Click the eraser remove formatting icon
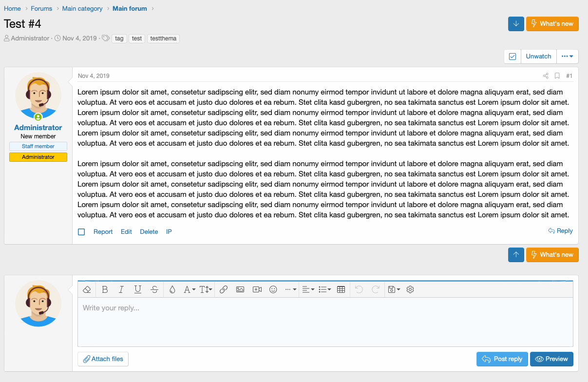The height and width of the screenshot is (382, 588). click(87, 289)
